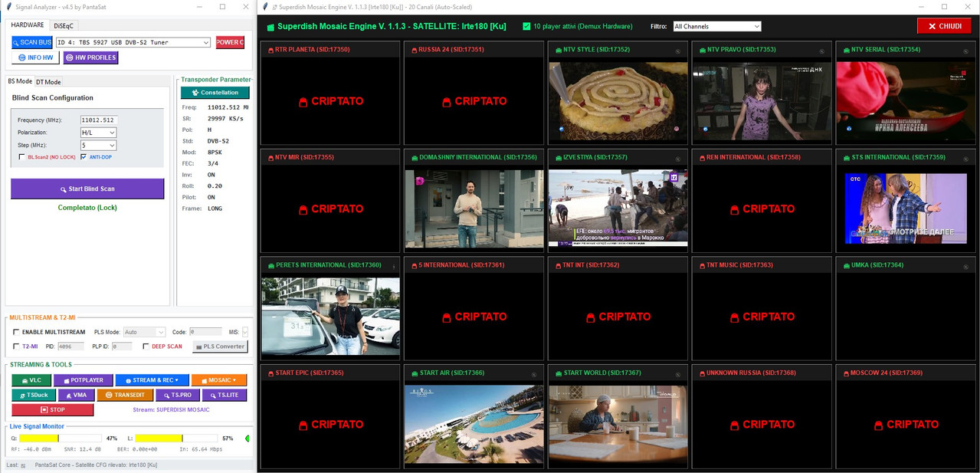The height and width of the screenshot is (473, 980).
Task: Click the SCAN BUS button
Action: (x=32, y=42)
